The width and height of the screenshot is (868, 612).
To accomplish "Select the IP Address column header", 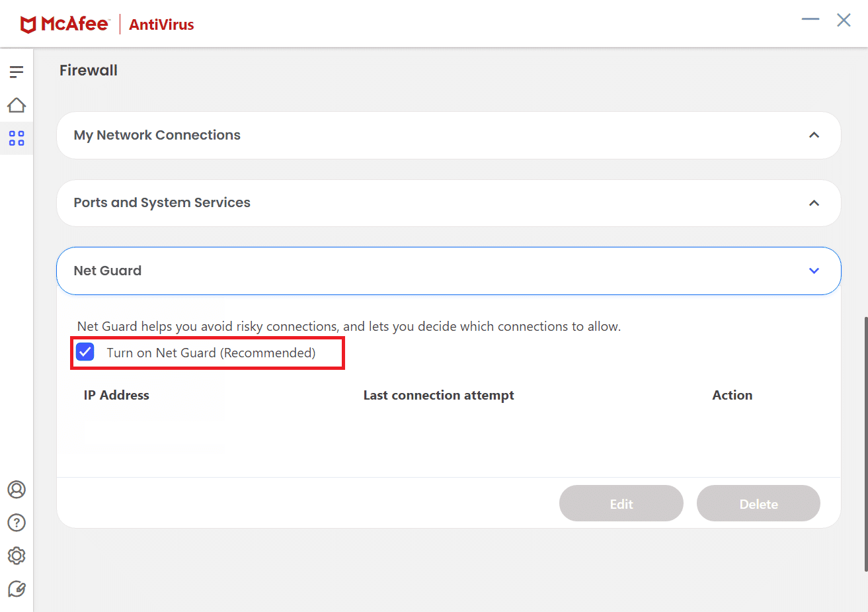I will (x=116, y=395).
